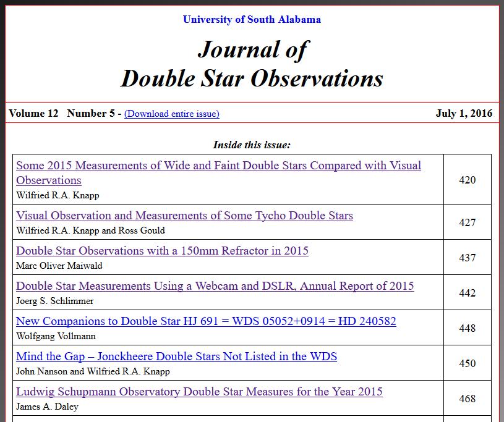The height and width of the screenshot is (422, 504).
Task: Click page number 437
Action: [468, 258]
